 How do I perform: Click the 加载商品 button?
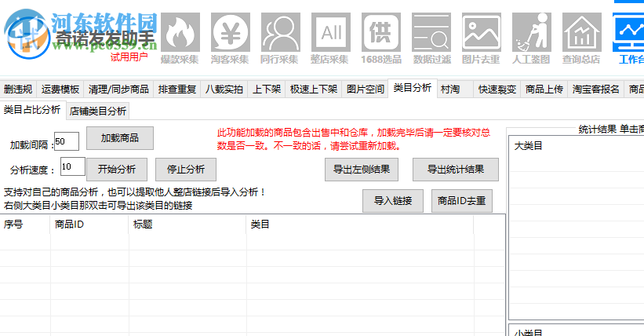click(x=120, y=138)
